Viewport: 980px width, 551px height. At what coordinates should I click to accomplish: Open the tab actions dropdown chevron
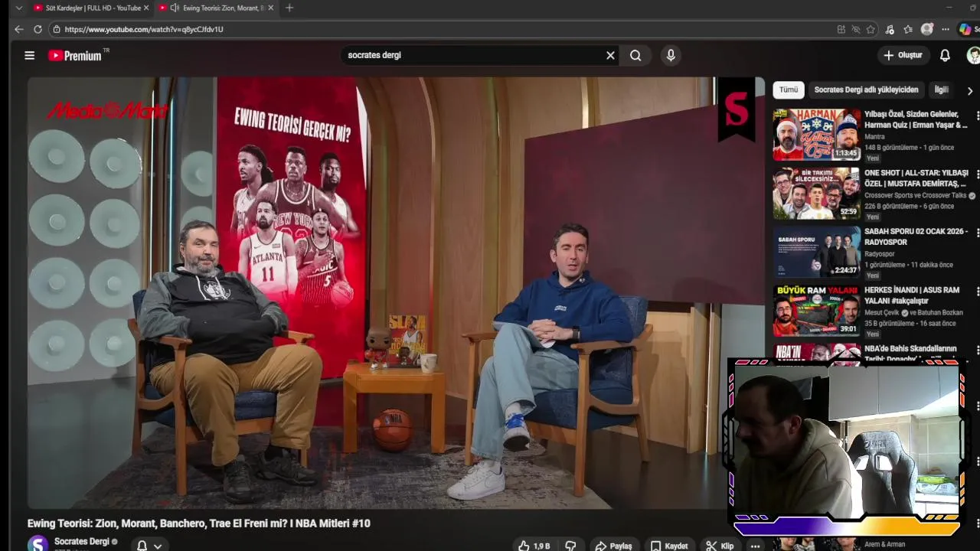(19, 8)
